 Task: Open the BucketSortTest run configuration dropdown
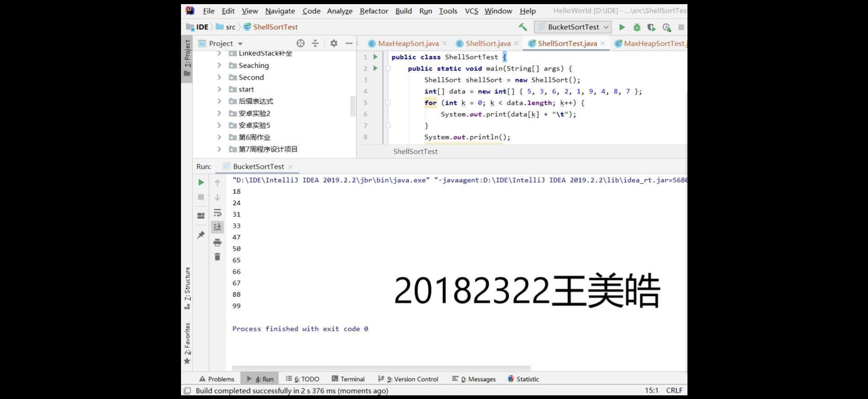click(x=573, y=27)
